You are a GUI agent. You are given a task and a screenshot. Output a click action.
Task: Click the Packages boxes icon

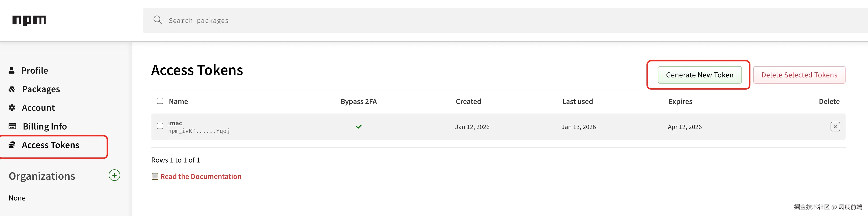pos(12,89)
